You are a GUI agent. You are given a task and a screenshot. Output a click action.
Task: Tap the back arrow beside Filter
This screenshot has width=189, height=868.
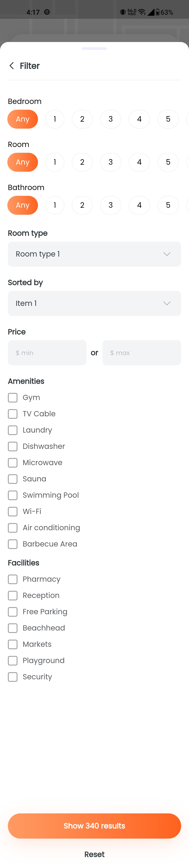pos(12,66)
